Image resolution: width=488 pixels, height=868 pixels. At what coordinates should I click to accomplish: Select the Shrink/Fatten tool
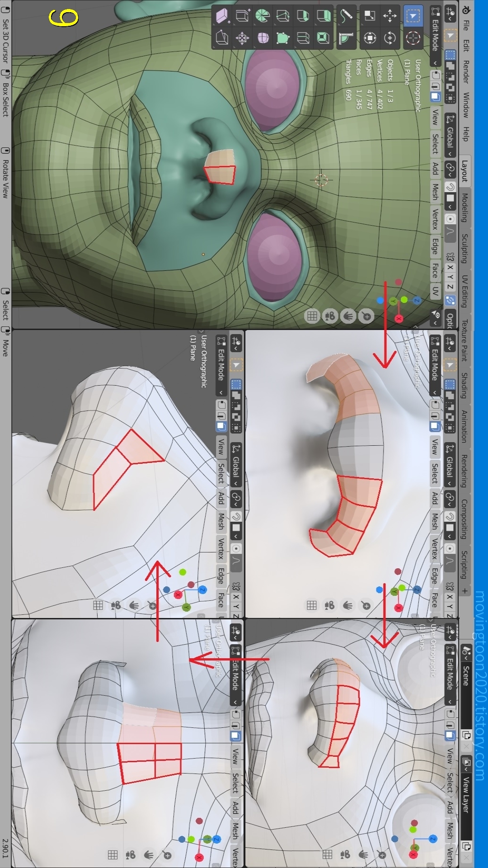(242, 38)
